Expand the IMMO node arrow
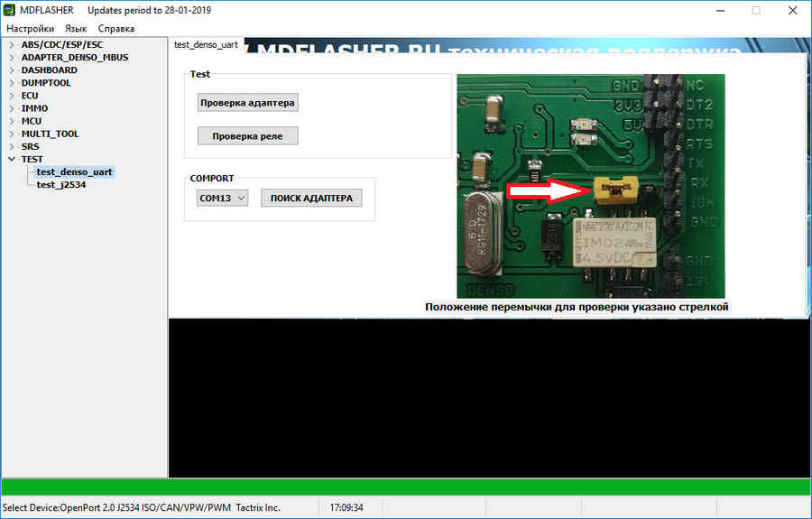This screenshot has height=519, width=812. pyautogui.click(x=12, y=108)
